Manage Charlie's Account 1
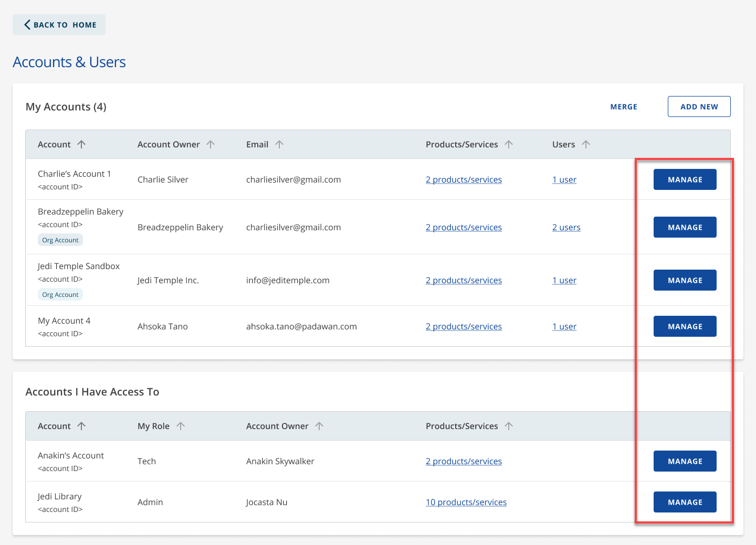The height and width of the screenshot is (545, 756). tap(685, 179)
